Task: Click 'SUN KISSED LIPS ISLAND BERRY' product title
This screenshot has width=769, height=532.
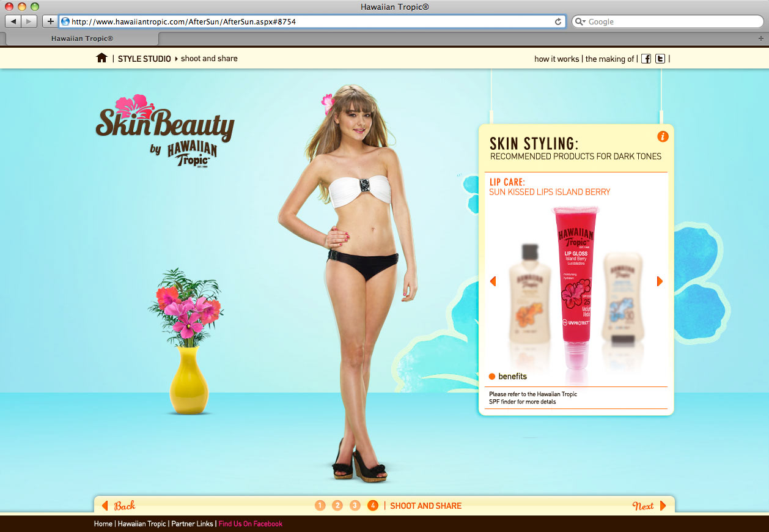Action: point(550,192)
